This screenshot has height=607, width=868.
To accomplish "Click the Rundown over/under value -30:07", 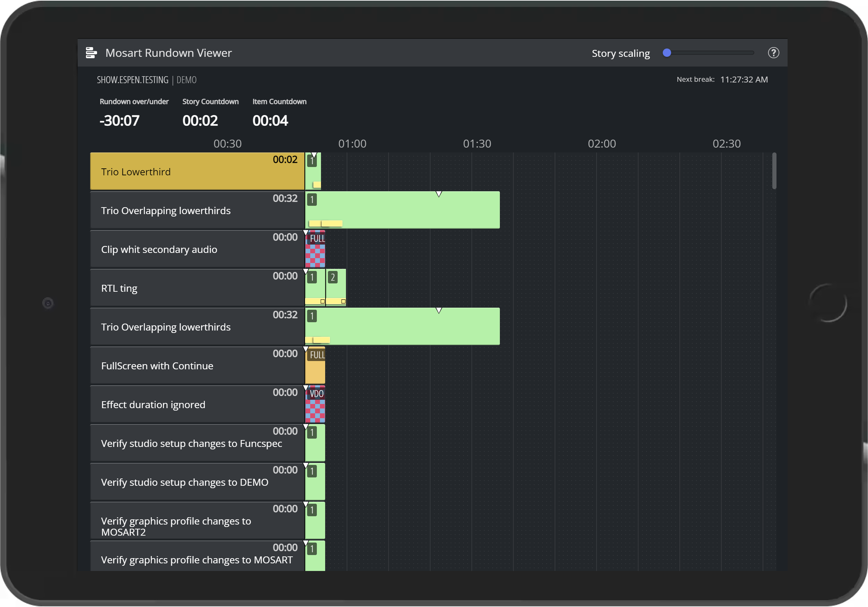I will click(120, 121).
